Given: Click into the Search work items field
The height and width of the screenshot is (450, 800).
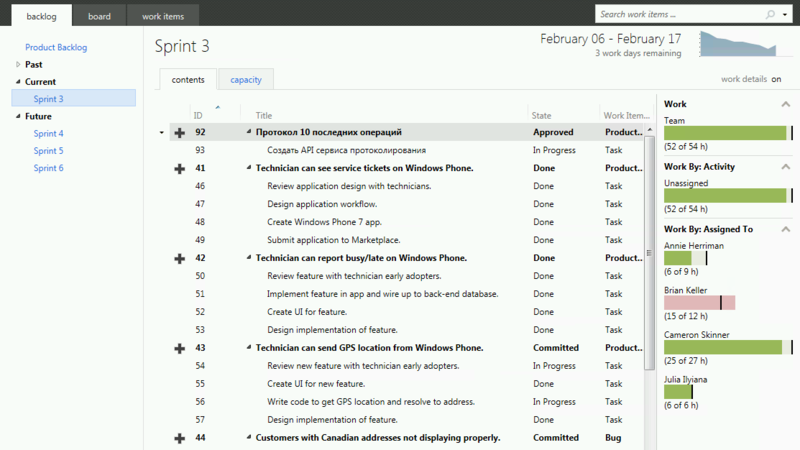Looking at the screenshot, I should (x=680, y=14).
